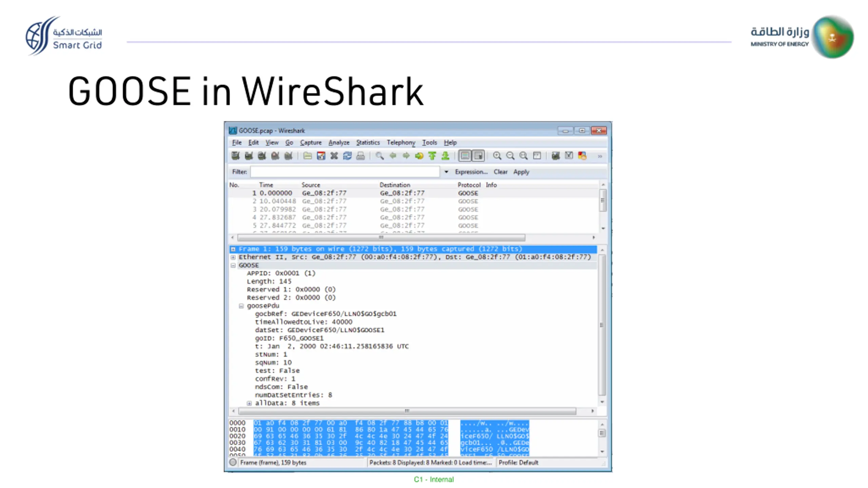868x488 pixels.
Task: Collapse the GOOSE tree node
Action: coord(233,265)
